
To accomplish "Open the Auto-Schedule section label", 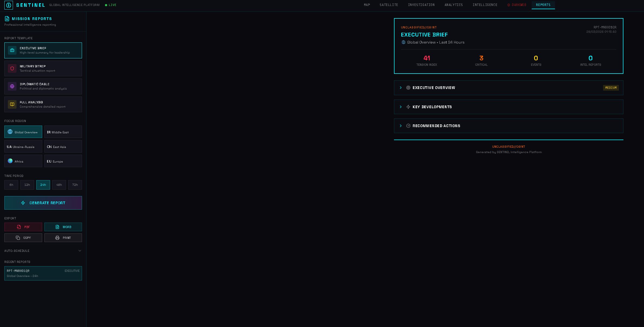I will point(17,251).
